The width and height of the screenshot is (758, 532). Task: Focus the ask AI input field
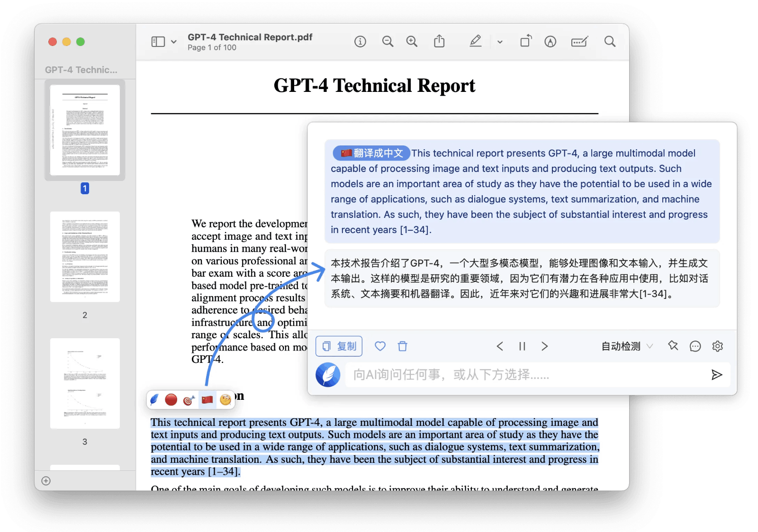click(526, 375)
